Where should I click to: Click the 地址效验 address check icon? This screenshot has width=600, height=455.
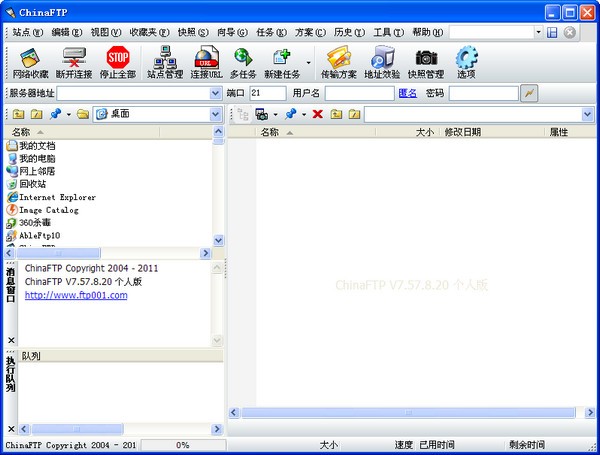click(x=382, y=63)
